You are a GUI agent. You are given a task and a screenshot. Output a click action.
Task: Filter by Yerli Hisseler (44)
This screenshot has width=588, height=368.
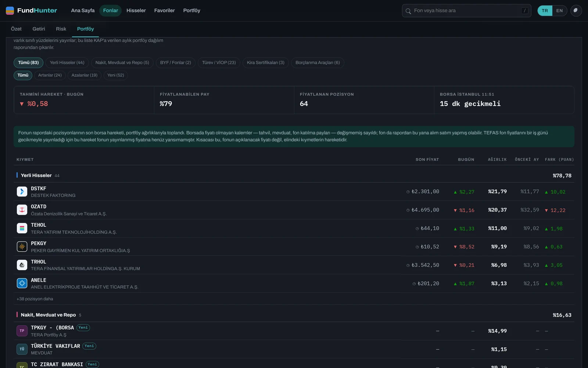pos(67,63)
